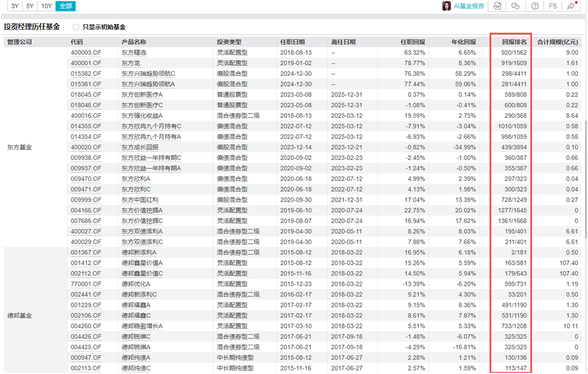588x374 pixels.
Task: Open the AI基金报告 link
Action: tap(469, 6)
